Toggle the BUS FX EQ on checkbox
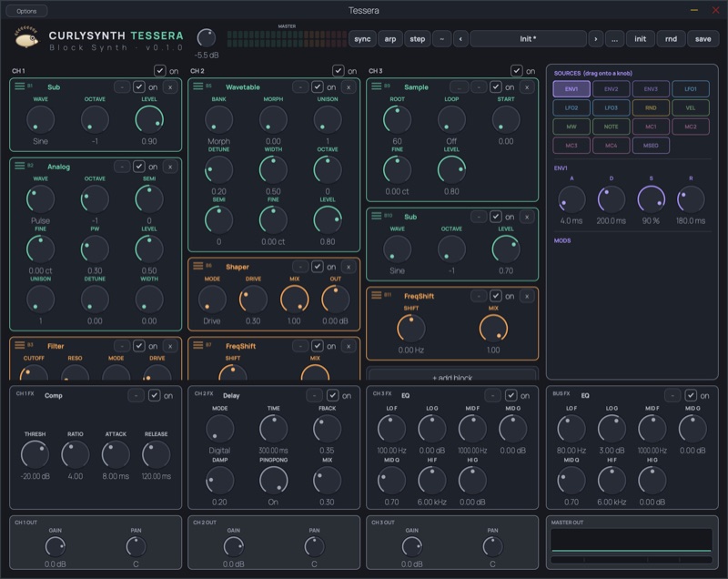The width and height of the screenshot is (728, 579). point(691,396)
